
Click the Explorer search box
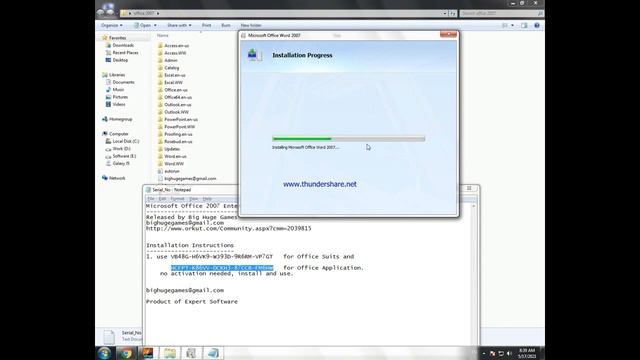click(x=501, y=13)
